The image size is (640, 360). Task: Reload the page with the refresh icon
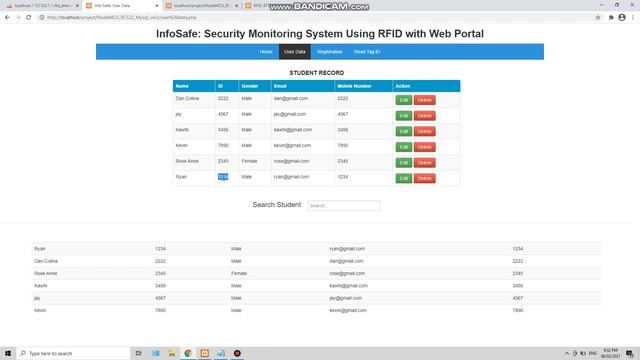coord(29,18)
